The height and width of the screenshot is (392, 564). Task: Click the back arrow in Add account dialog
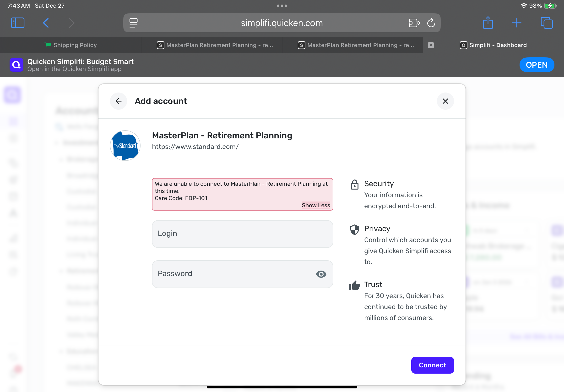point(119,101)
